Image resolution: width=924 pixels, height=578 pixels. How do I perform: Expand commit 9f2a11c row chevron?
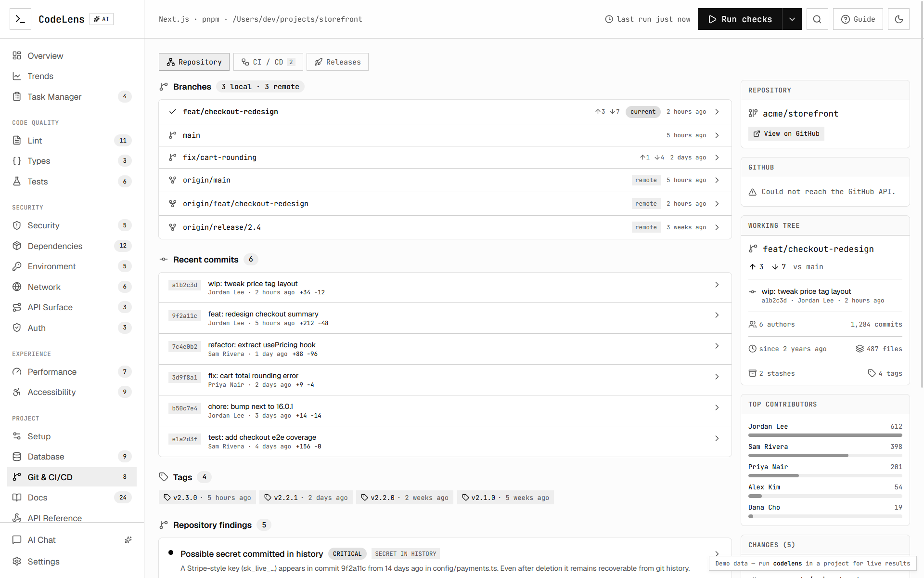[717, 315]
